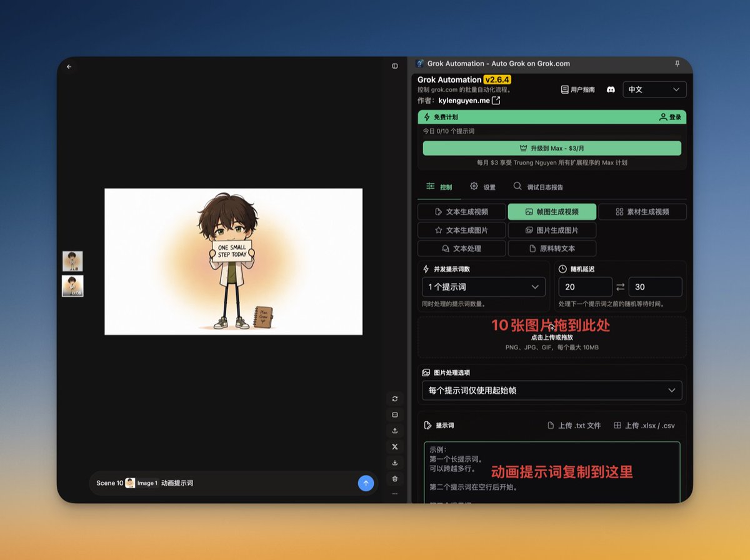Screen dimensions: 750x560
Task: Click 上传 .xlsx / .csv button
Action: click(644, 426)
